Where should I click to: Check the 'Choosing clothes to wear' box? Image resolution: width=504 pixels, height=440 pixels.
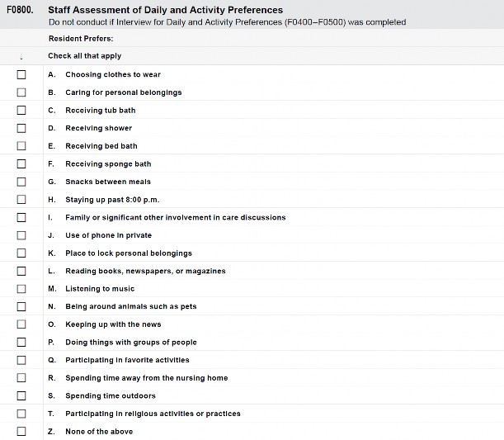pyautogui.click(x=21, y=74)
